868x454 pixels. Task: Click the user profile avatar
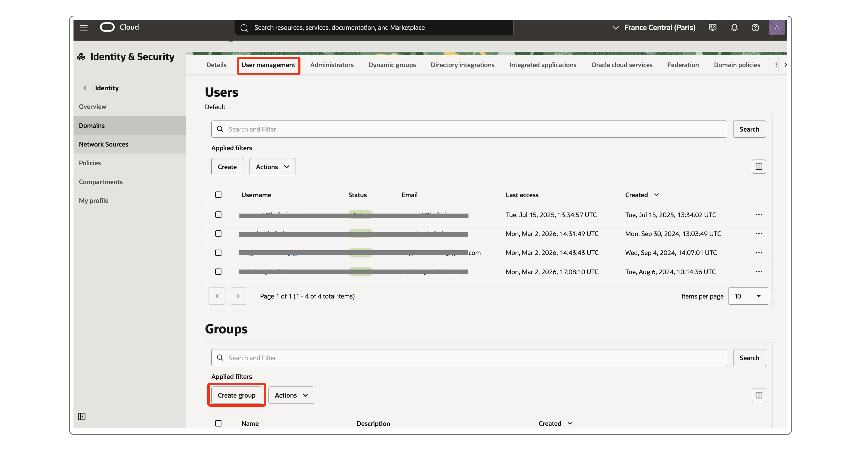(x=776, y=28)
